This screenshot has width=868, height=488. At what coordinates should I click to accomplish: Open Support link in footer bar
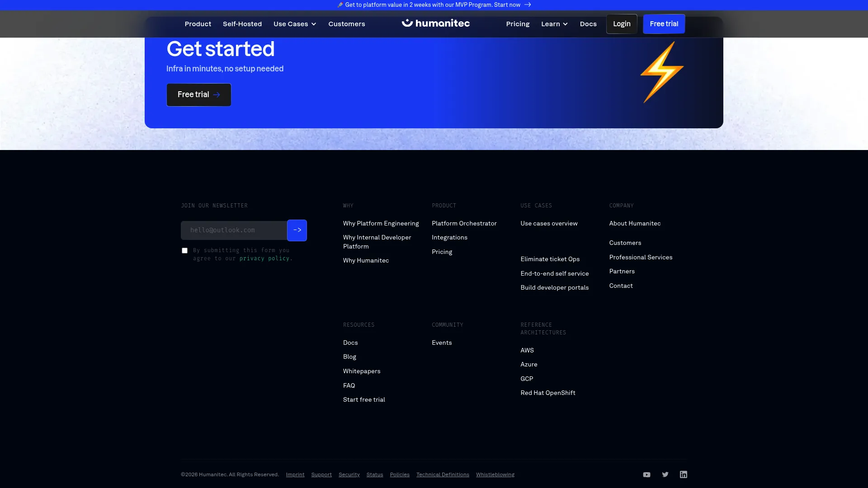(x=321, y=474)
